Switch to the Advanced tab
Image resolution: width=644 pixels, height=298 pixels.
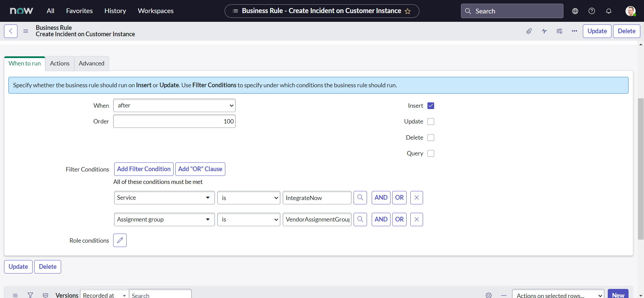pyautogui.click(x=91, y=63)
